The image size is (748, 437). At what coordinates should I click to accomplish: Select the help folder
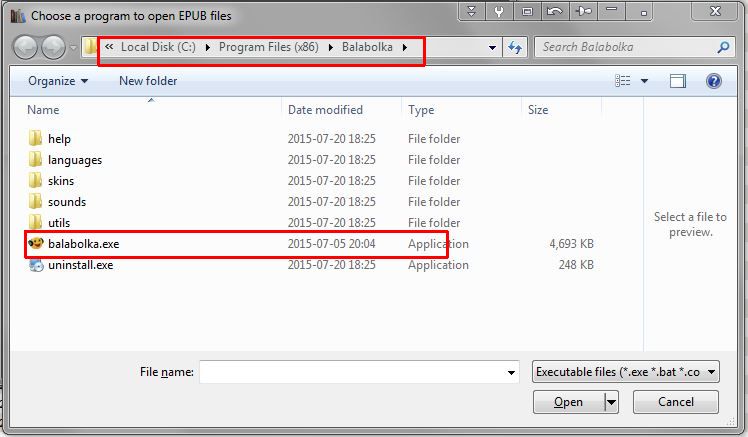click(59, 139)
